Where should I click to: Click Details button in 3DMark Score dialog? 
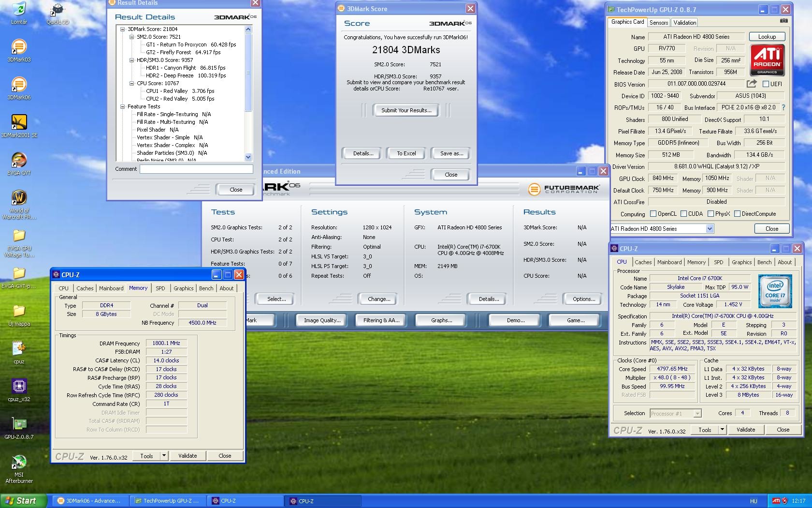tap(362, 153)
